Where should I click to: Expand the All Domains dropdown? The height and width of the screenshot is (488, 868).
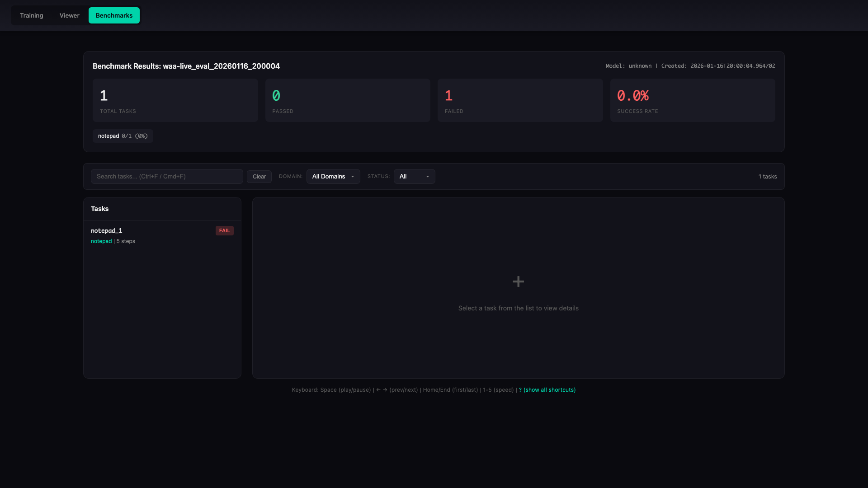point(329,176)
